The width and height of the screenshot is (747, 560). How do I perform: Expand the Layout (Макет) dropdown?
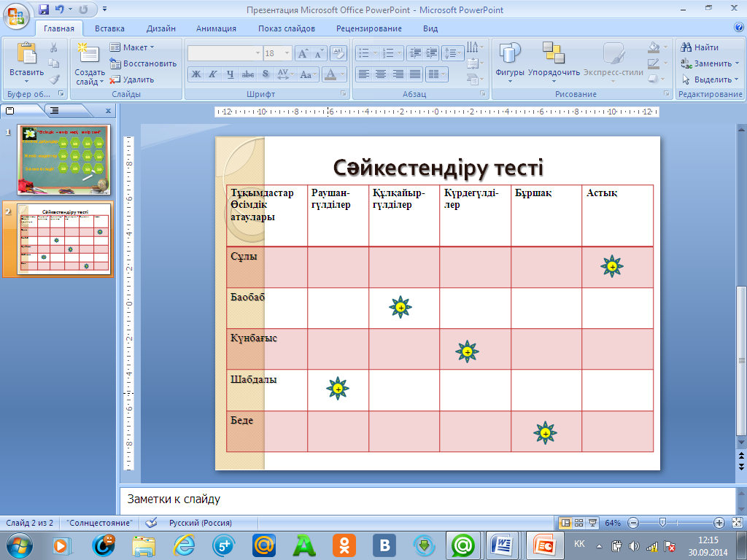[x=132, y=47]
